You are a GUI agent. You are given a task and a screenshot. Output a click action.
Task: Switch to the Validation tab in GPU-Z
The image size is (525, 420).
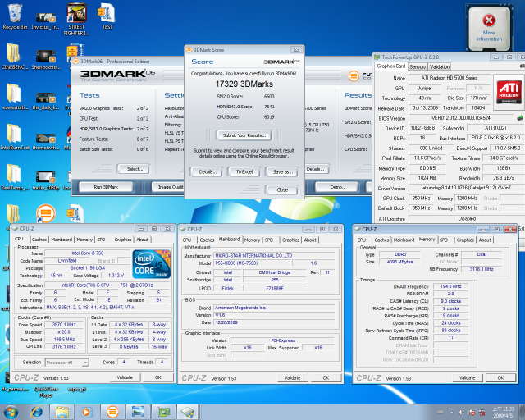(x=440, y=67)
